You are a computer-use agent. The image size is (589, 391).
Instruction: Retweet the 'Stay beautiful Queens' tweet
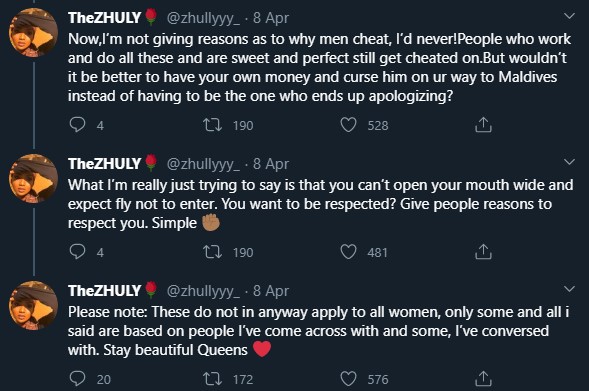tap(213, 379)
